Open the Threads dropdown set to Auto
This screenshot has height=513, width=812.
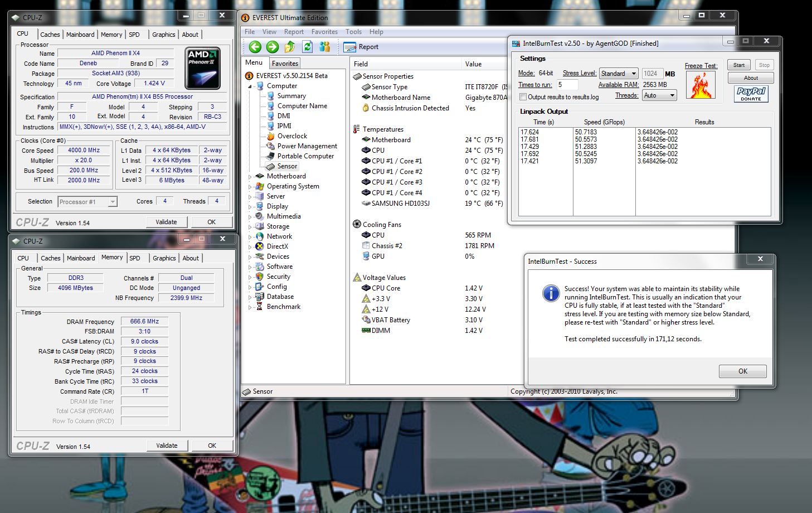(x=659, y=95)
